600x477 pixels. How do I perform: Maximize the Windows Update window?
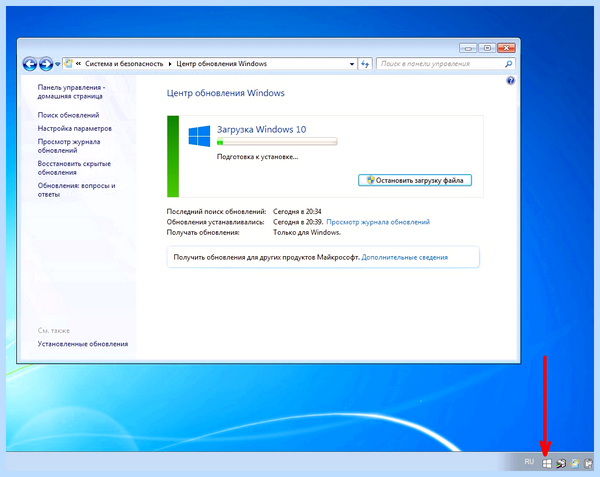point(487,48)
